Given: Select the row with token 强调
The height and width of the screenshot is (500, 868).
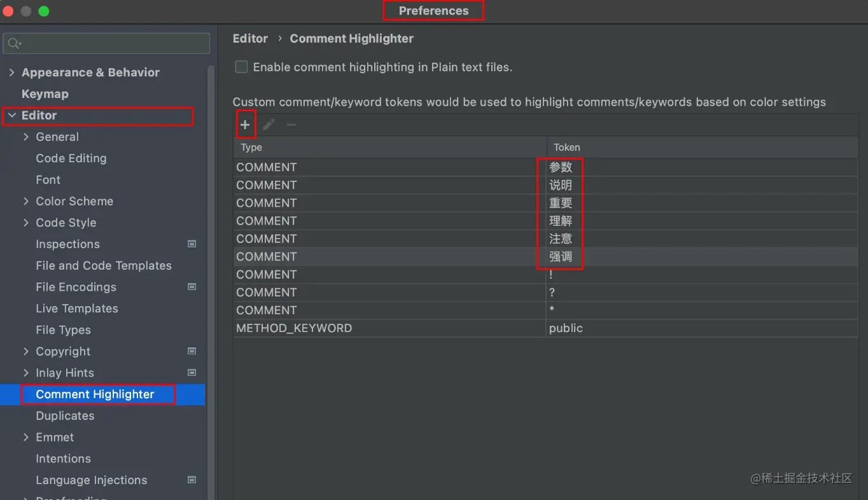Looking at the screenshot, I should (x=545, y=256).
